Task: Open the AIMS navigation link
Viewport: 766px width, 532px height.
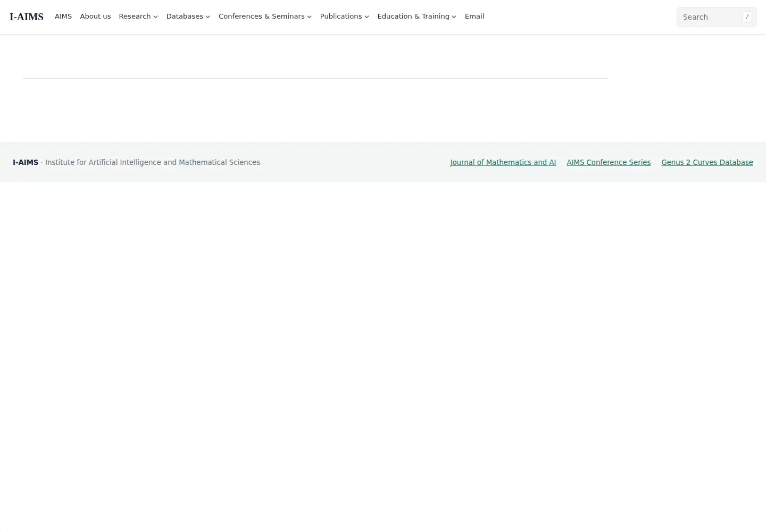Action: click(63, 16)
